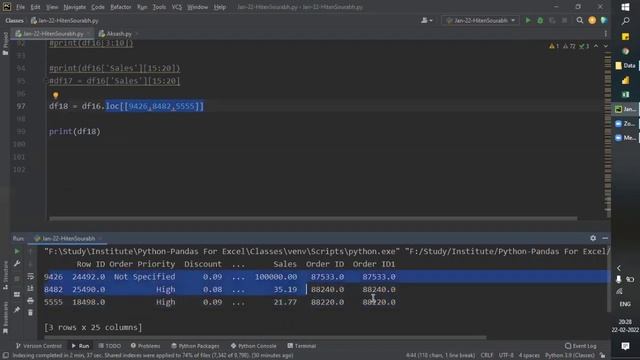Screen dimensions: 640x360
Task: Open the Refactor menu
Action: (120, 7)
